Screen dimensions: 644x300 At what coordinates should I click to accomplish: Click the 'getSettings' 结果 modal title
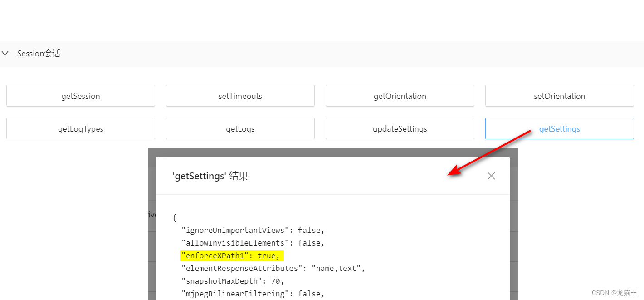210,176
